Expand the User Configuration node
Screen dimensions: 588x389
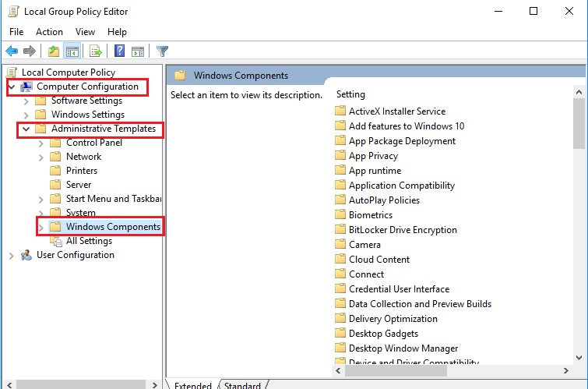[11, 256]
